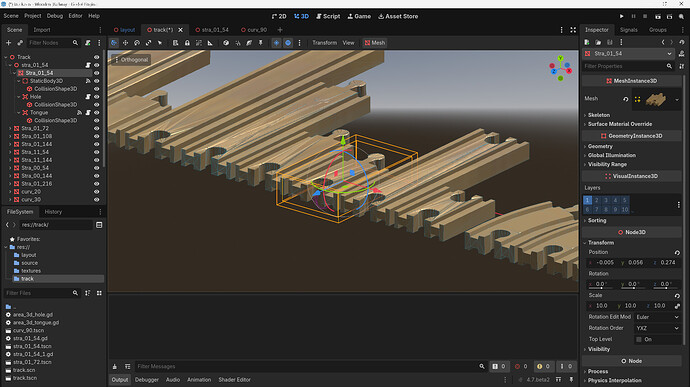This screenshot has height=387, width=690.
Task: Open the Transform menu button
Action: click(x=324, y=43)
